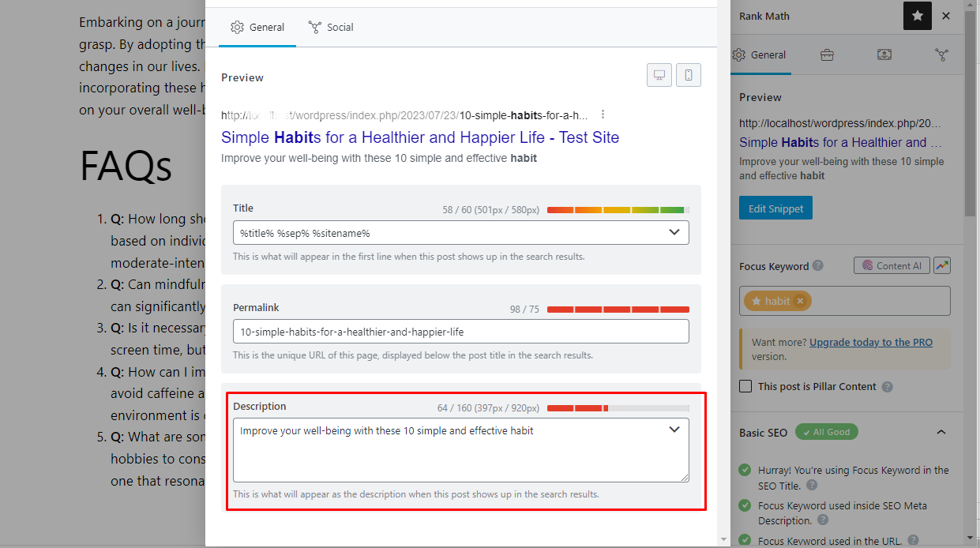Screen dimensions: 980x548
Task: Click help icon beside Pillar Content
Action: [x=888, y=387]
